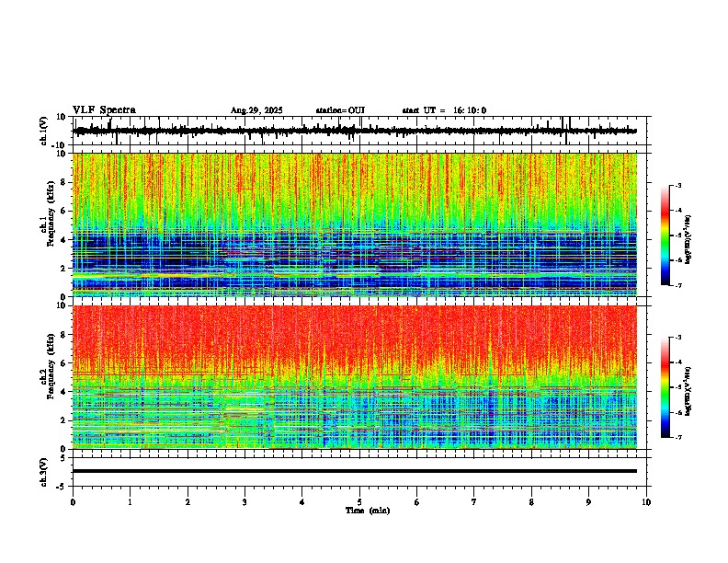
Task: Click the ch.1 voltage waveform trace
Action: coord(354,131)
